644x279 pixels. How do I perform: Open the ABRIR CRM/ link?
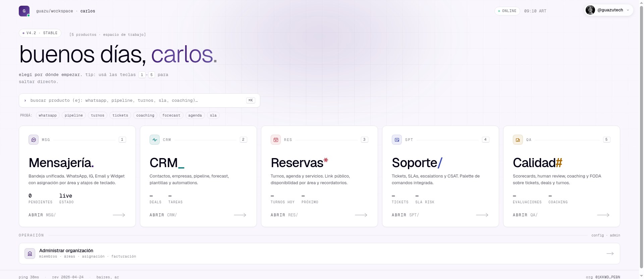pyautogui.click(x=163, y=215)
